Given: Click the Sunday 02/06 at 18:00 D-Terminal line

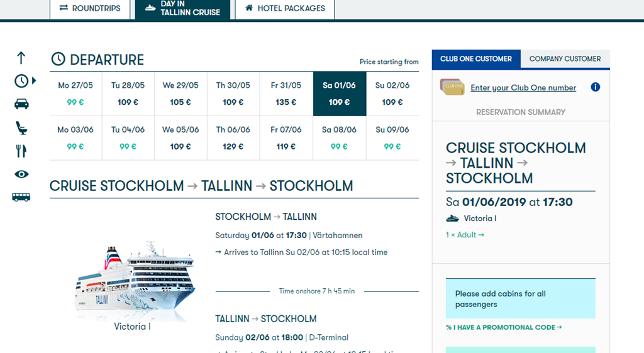Looking at the screenshot, I should pos(282,337).
